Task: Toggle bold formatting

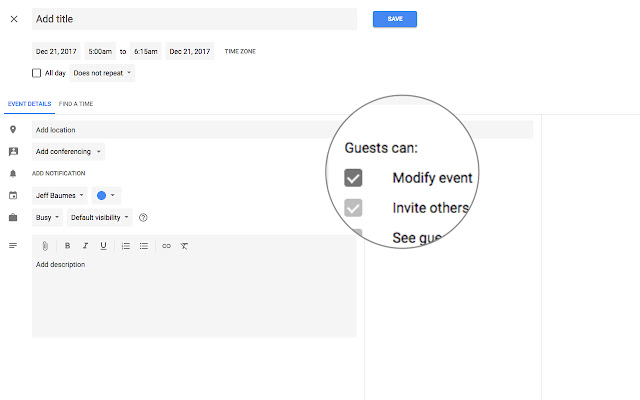Action: click(x=67, y=246)
